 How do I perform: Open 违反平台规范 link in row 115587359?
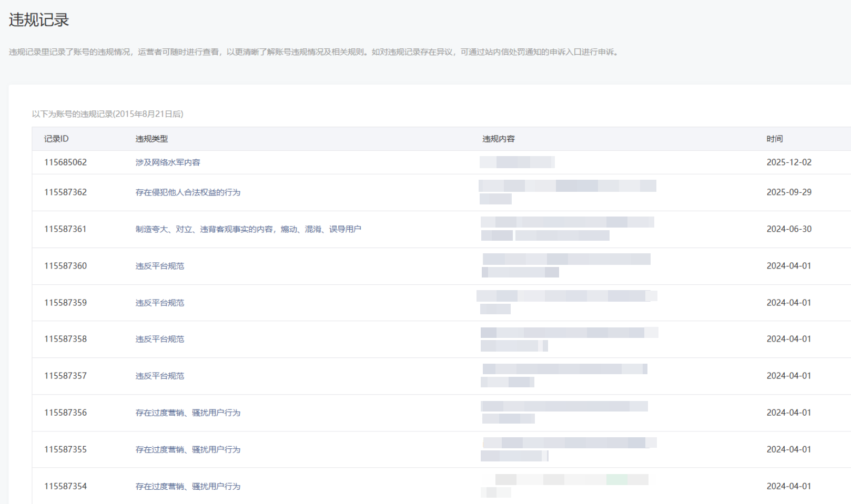tap(160, 303)
